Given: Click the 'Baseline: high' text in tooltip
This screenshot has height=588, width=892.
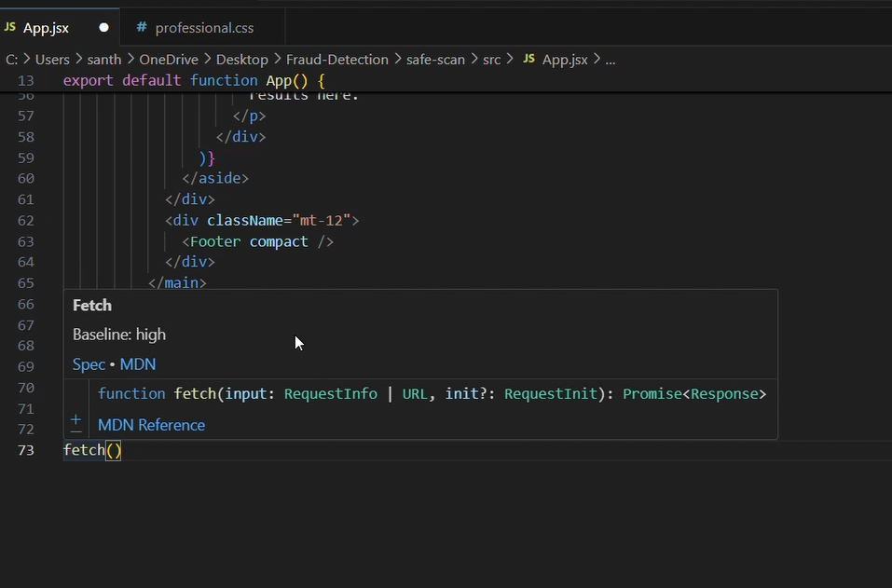Looking at the screenshot, I should tap(119, 335).
